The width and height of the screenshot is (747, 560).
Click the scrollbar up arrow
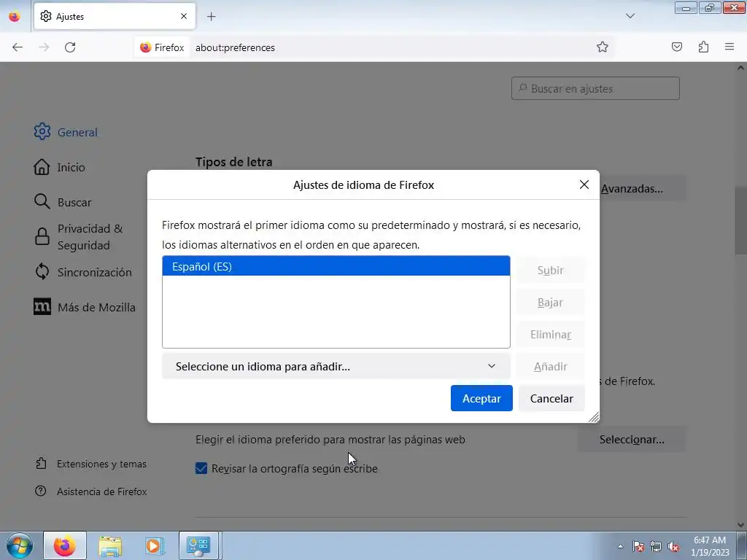click(740, 68)
